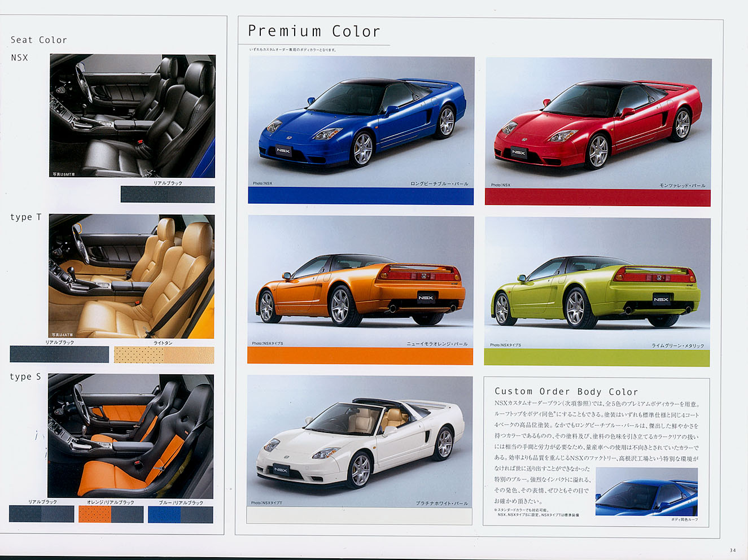
Task: Click the リアルブラック label under NSX photo
Action: click(168, 183)
